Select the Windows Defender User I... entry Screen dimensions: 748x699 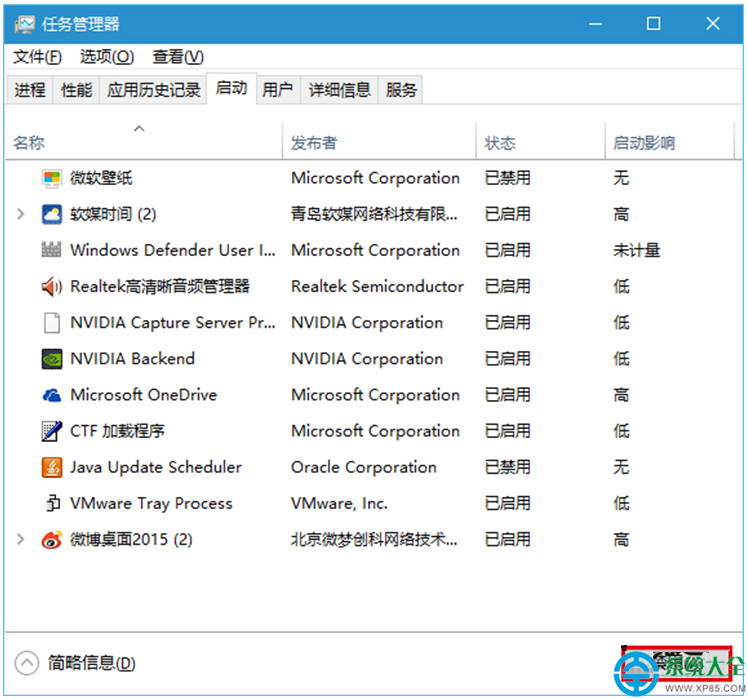tap(173, 250)
